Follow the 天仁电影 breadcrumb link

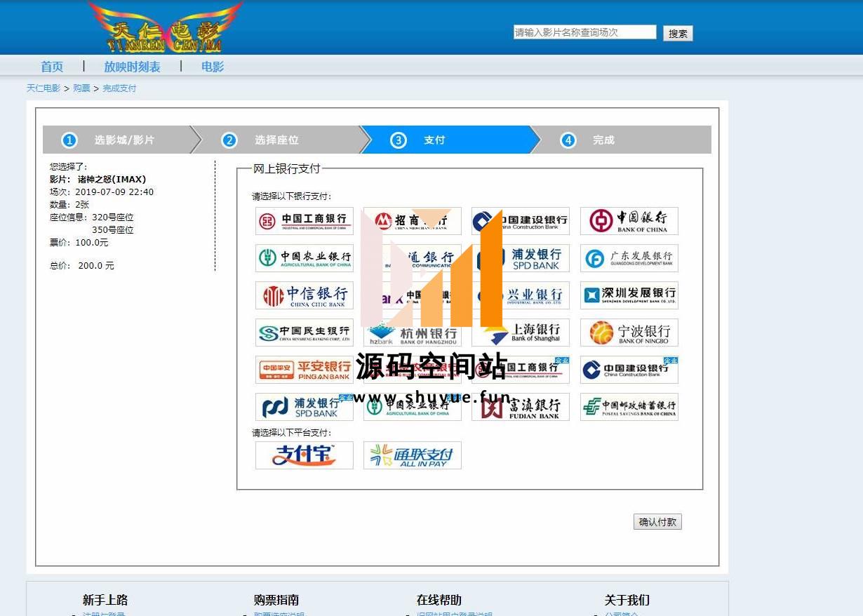(x=44, y=88)
